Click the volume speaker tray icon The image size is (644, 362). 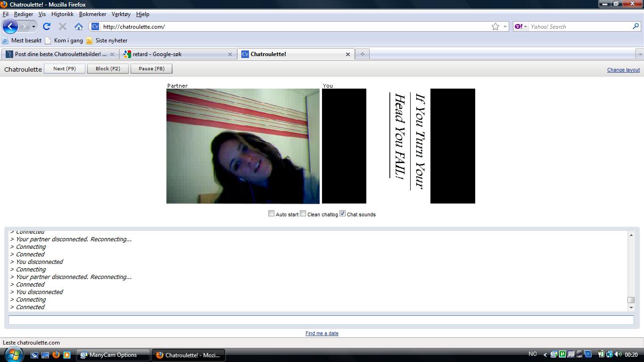[x=618, y=354]
